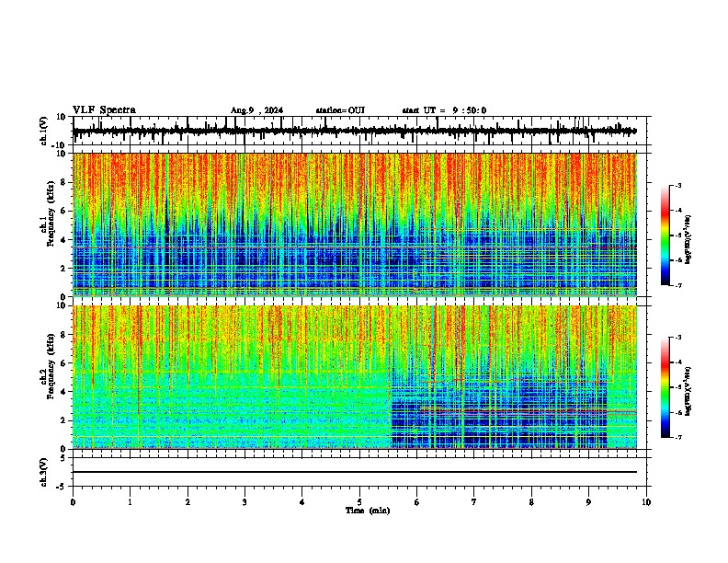Screen dimensions: 728x563
Task: Click the "4" kHz tick on ch.1 axis
Action: [65, 240]
